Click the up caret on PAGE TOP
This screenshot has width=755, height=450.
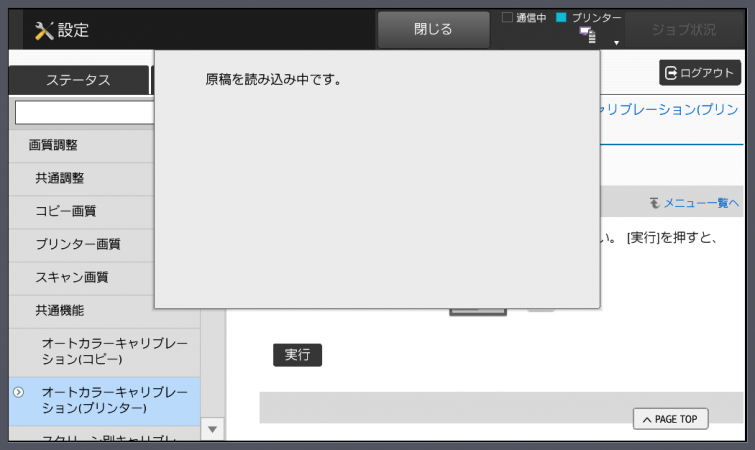click(646, 419)
